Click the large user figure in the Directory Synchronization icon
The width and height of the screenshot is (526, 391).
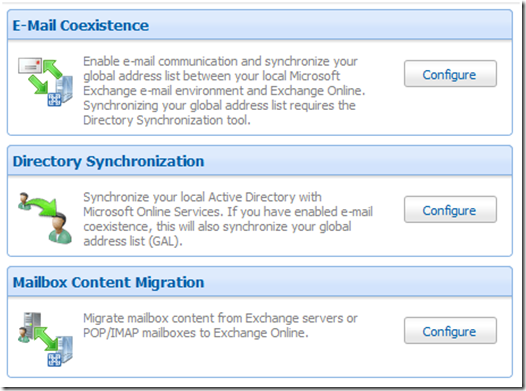[x=60, y=228]
